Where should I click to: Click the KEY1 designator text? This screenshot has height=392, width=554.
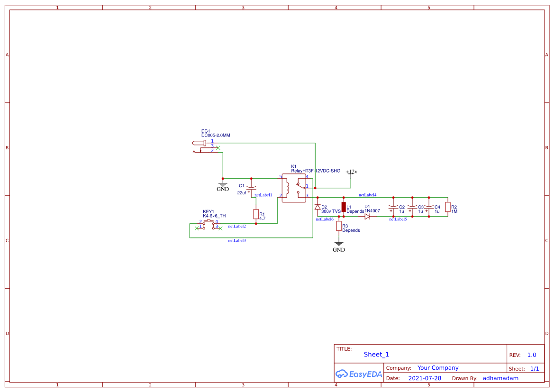(x=208, y=212)
